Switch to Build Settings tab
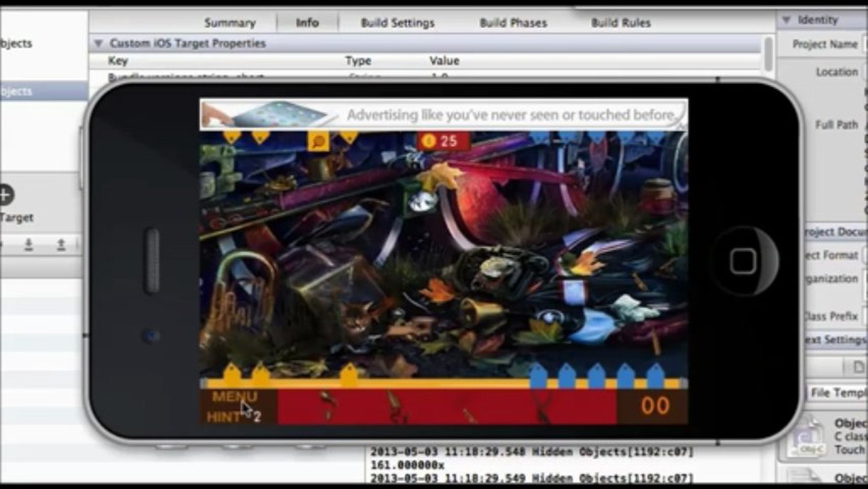The width and height of the screenshot is (868, 489). [x=398, y=22]
